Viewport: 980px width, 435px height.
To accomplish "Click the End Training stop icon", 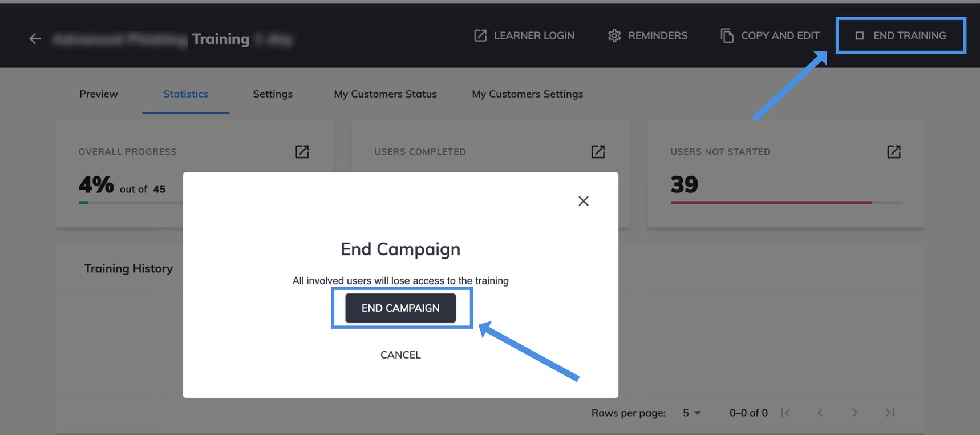I will coord(860,35).
